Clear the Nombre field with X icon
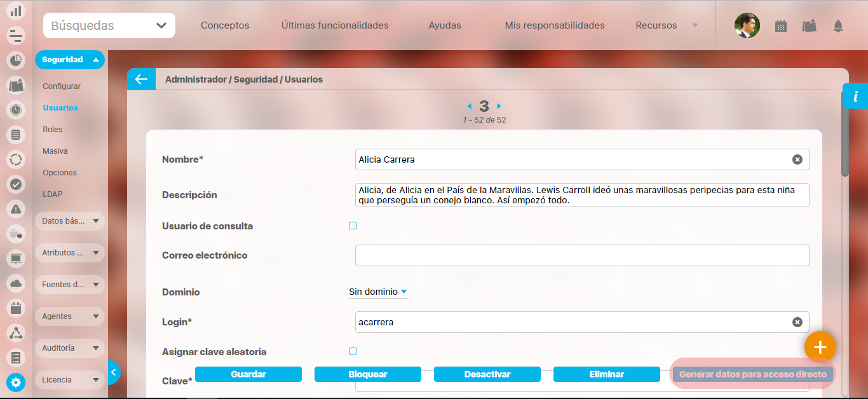Screen dimensions: 868x399 [797, 159]
